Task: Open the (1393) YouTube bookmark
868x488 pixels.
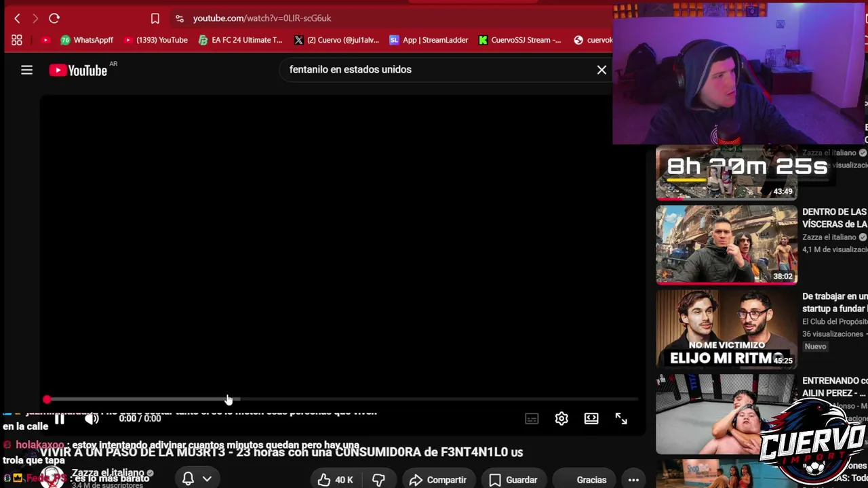Action: (155, 40)
